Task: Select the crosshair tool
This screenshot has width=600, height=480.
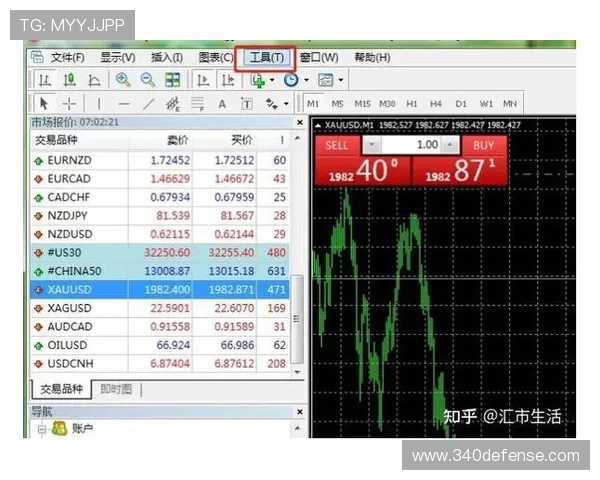Action: 69,103
